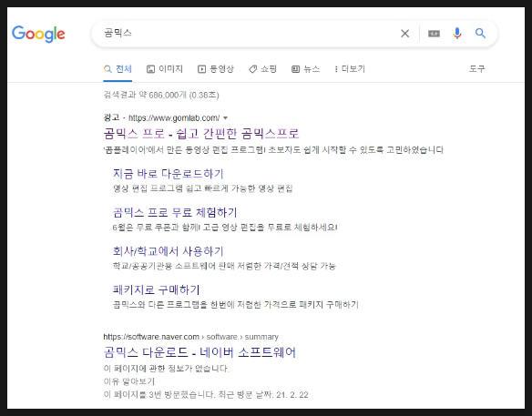Click the 곰믹스와 다른 프로그램을 한번에 description

click(x=236, y=304)
